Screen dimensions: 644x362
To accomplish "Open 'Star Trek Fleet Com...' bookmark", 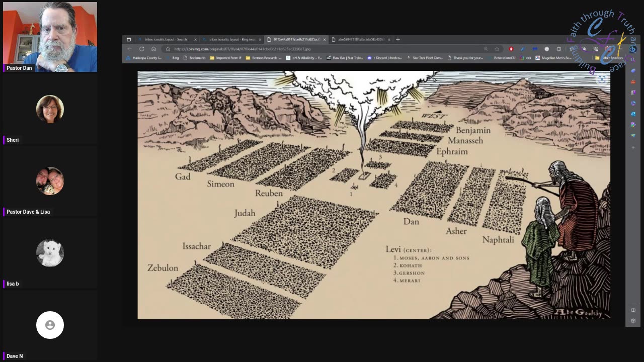I will coord(425,58).
